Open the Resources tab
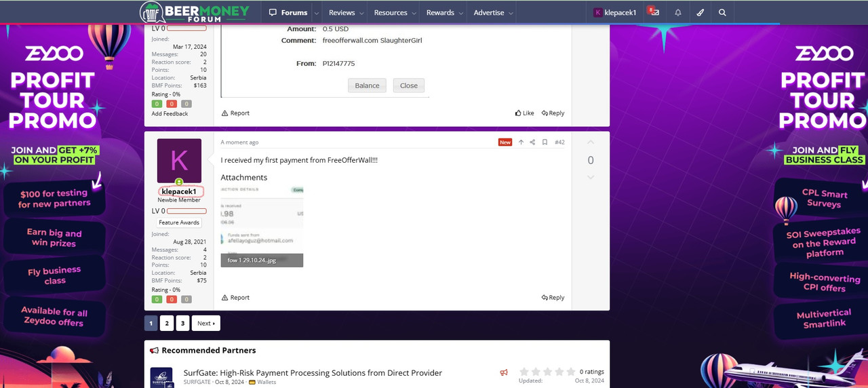Viewport: 868px width, 388px height. pos(391,12)
